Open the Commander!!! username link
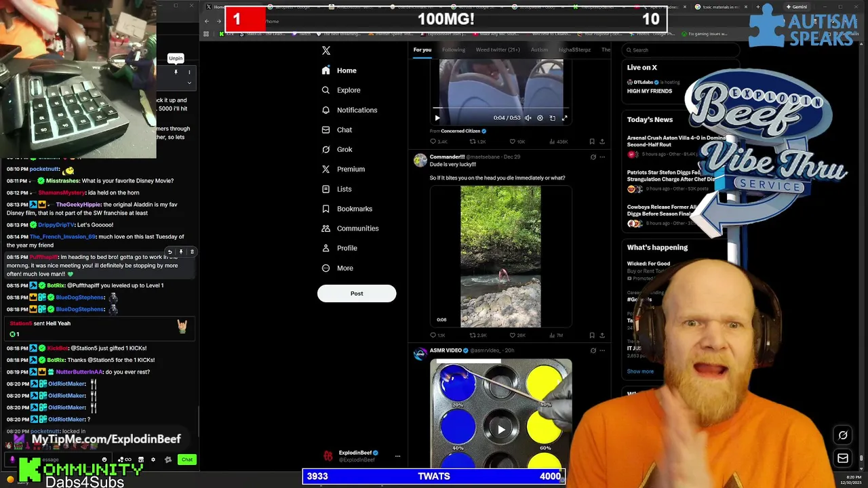 point(447,157)
